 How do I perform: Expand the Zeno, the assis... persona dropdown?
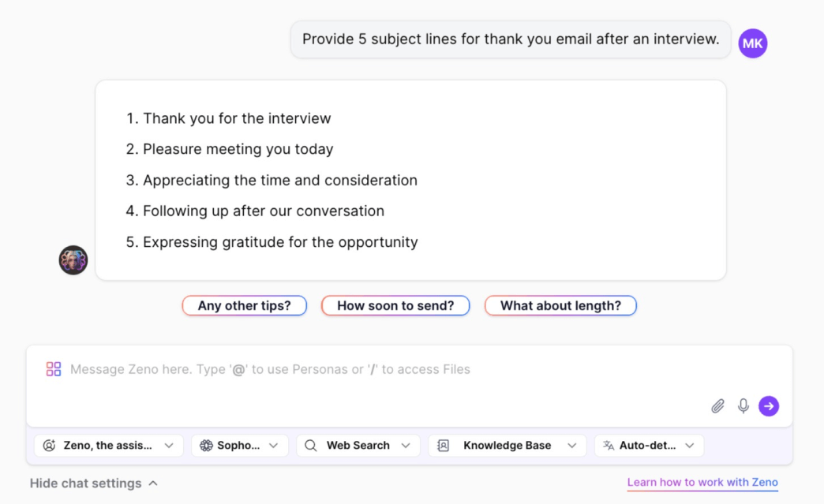(x=169, y=445)
